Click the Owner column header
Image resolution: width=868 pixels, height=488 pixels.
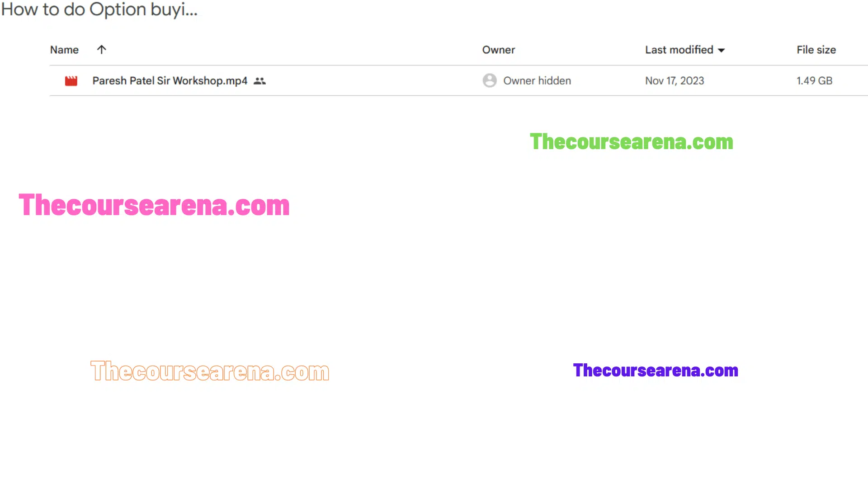click(x=499, y=50)
